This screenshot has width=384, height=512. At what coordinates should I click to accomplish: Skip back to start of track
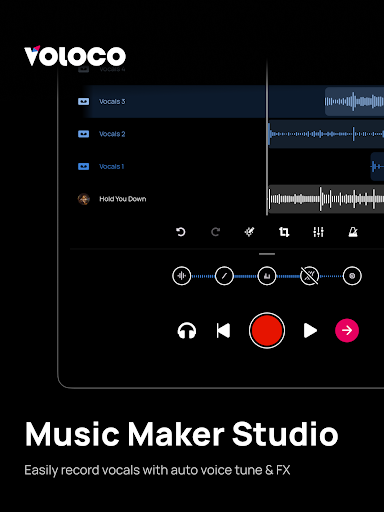pos(223,331)
